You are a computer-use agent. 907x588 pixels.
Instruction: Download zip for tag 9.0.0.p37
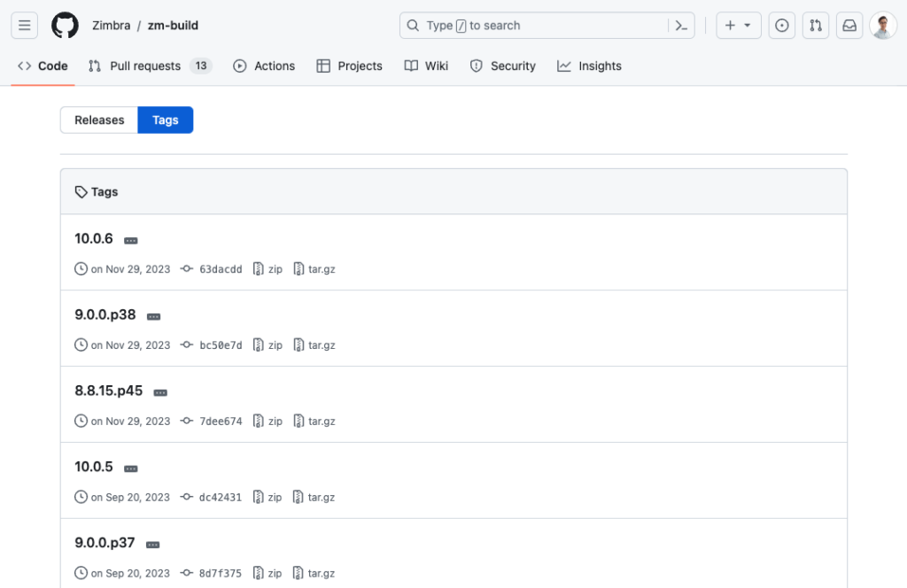point(267,573)
